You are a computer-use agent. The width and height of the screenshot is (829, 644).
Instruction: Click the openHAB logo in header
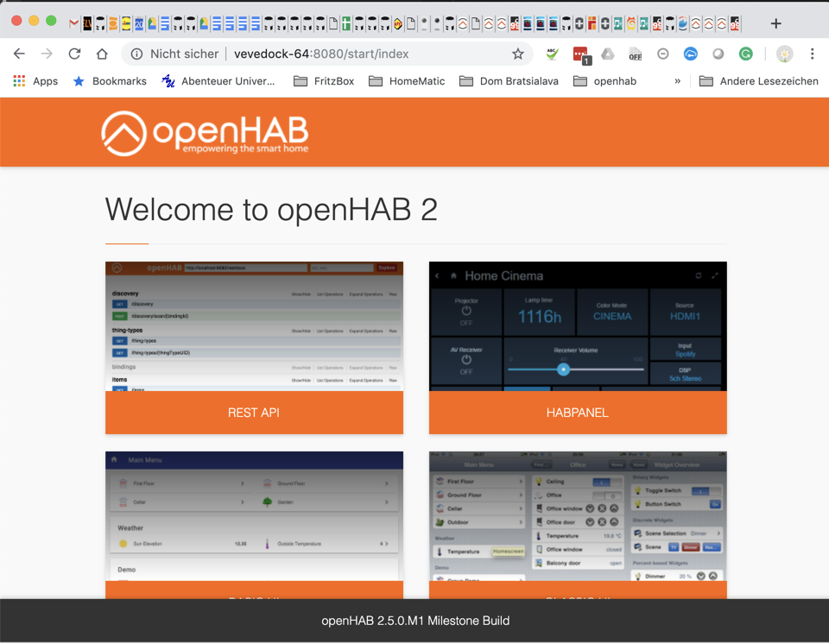tap(205, 133)
